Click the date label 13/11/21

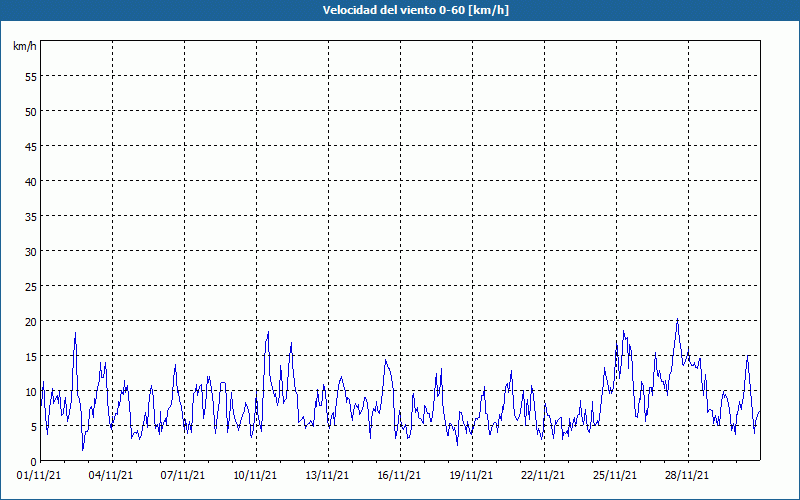tap(327, 475)
